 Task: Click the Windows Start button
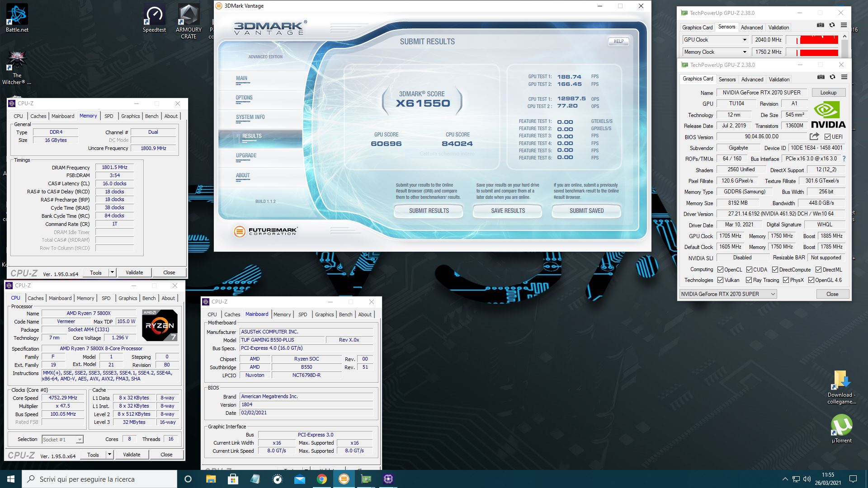[11, 479]
